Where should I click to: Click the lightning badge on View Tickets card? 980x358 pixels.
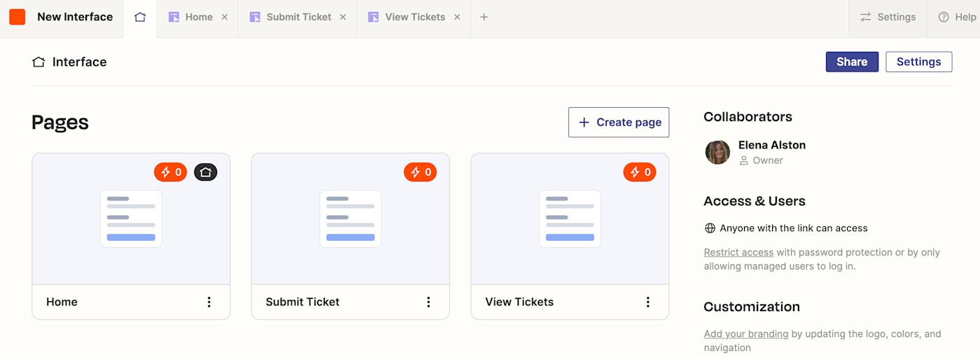coord(640,172)
